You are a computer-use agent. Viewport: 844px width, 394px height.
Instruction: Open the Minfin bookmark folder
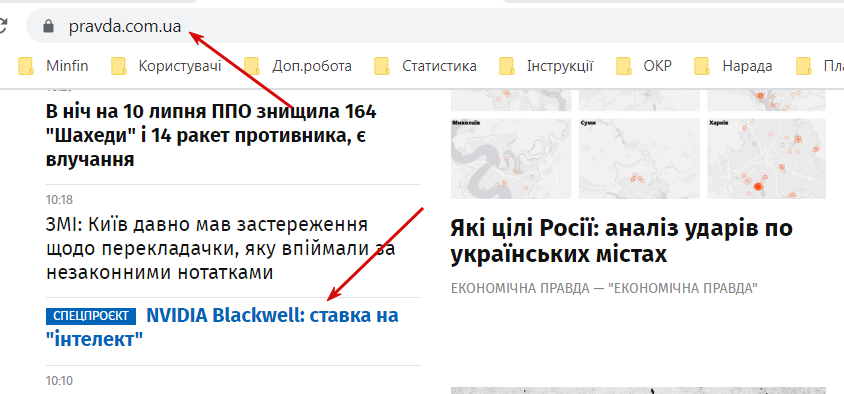tap(53, 66)
